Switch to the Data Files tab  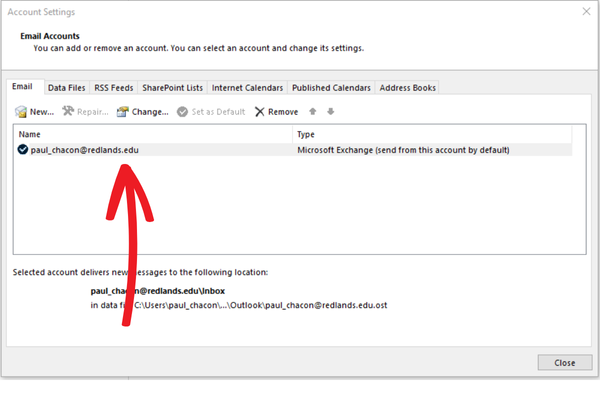coord(66,88)
